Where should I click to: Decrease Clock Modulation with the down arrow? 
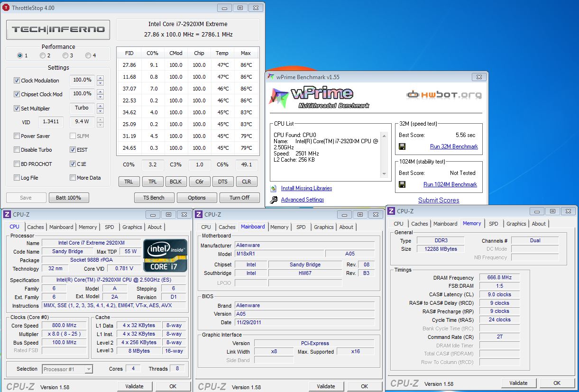coord(100,83)
